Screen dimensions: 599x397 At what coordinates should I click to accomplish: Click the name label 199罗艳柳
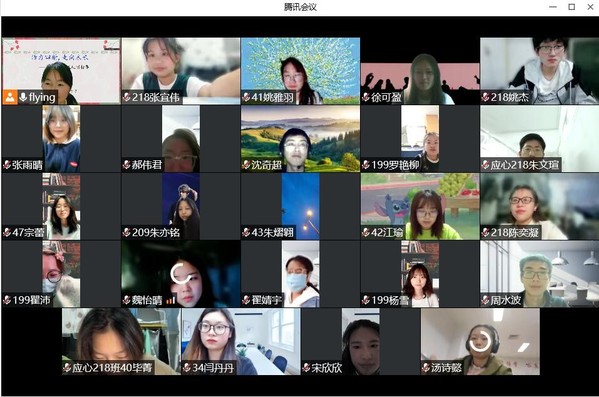(395, 165)
